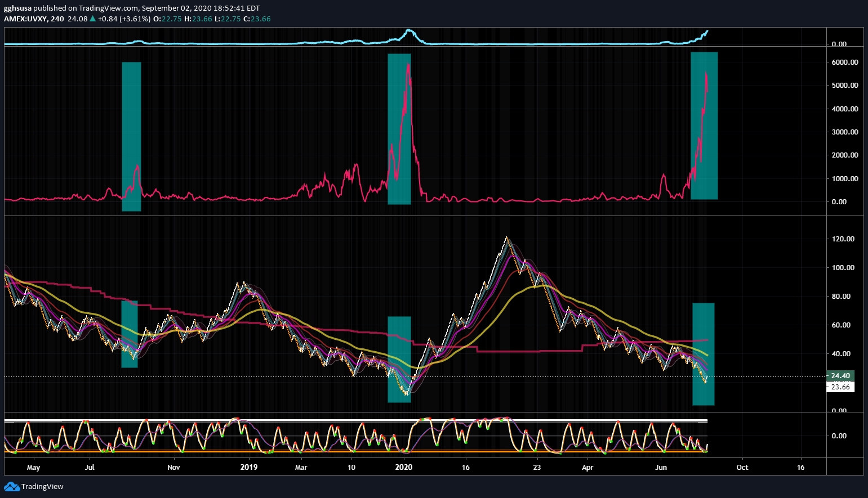868x498 pixels.
Task: Click the 40.00 price axis label
Action: [841, 354]
